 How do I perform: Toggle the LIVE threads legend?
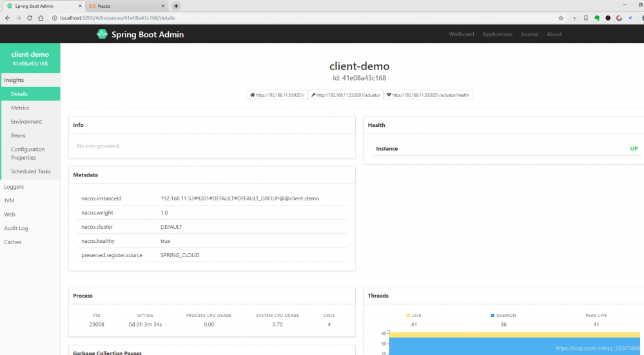414,315
